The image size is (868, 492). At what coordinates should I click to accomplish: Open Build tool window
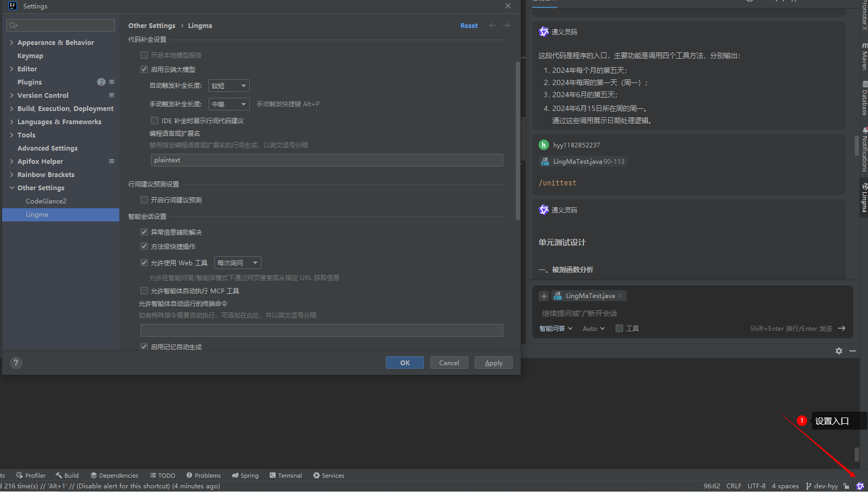coord(67,475)
